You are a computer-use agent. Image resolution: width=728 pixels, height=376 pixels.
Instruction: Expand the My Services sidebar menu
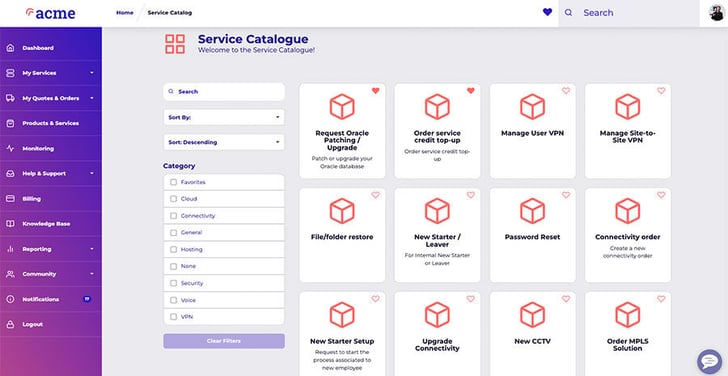(x=51, y=73)
